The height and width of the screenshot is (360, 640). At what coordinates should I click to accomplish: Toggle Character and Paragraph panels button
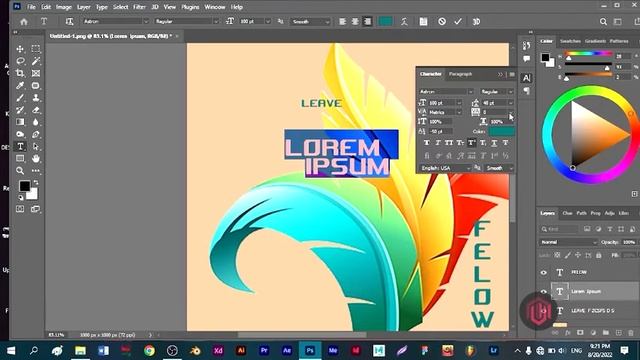coord(423,22)
